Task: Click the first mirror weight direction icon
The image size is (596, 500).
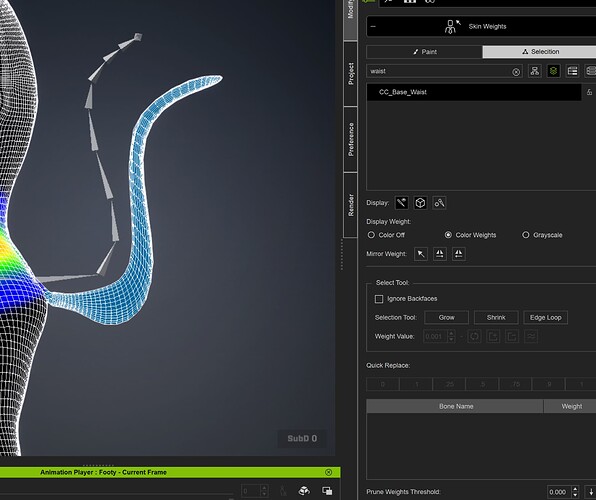Action: 440,254
